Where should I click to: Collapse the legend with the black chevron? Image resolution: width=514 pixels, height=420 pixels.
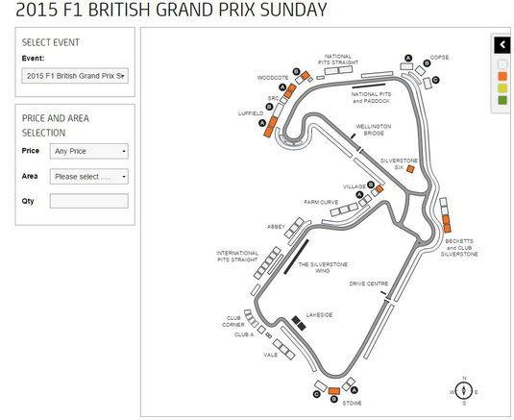[502, 44]
